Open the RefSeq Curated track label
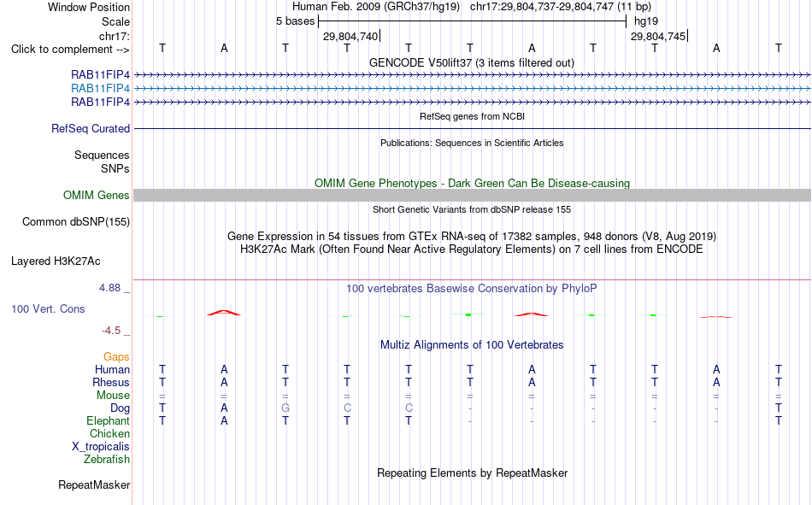The width and height of the screenshot is (812, 505). tap(91, 128)
